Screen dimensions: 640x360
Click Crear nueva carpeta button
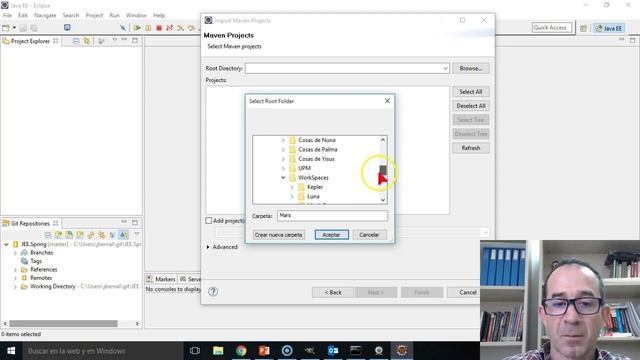tap(278, 235)
